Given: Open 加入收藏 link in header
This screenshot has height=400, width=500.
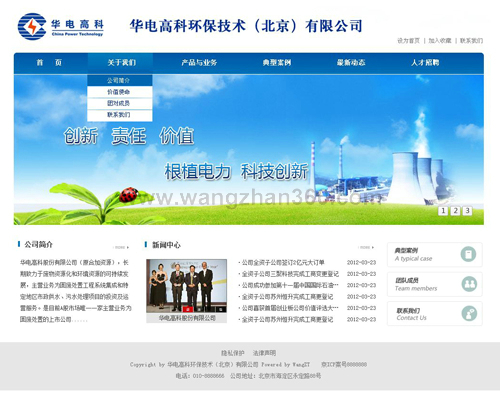Looking at the screenshot, I should pos(440,41).
